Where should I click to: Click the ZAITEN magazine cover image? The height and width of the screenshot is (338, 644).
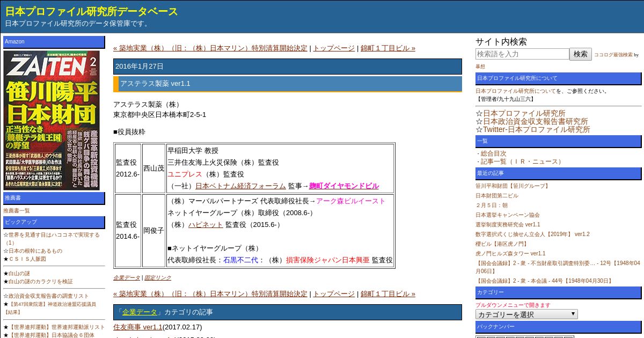52,120
